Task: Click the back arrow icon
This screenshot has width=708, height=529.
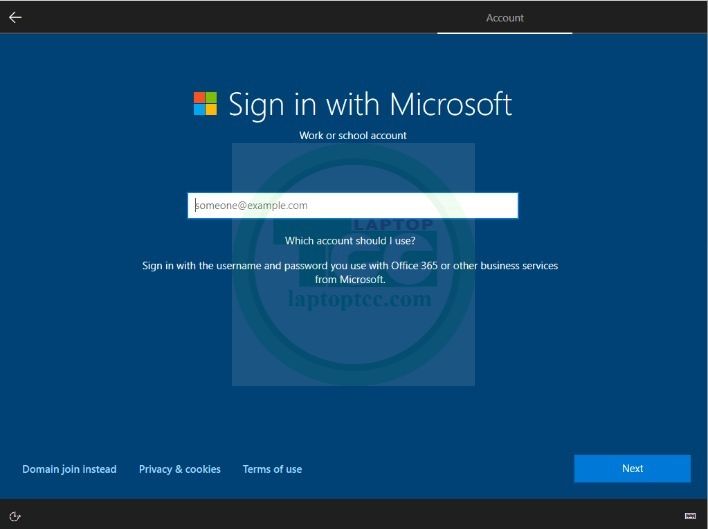Action: (15, 17)
